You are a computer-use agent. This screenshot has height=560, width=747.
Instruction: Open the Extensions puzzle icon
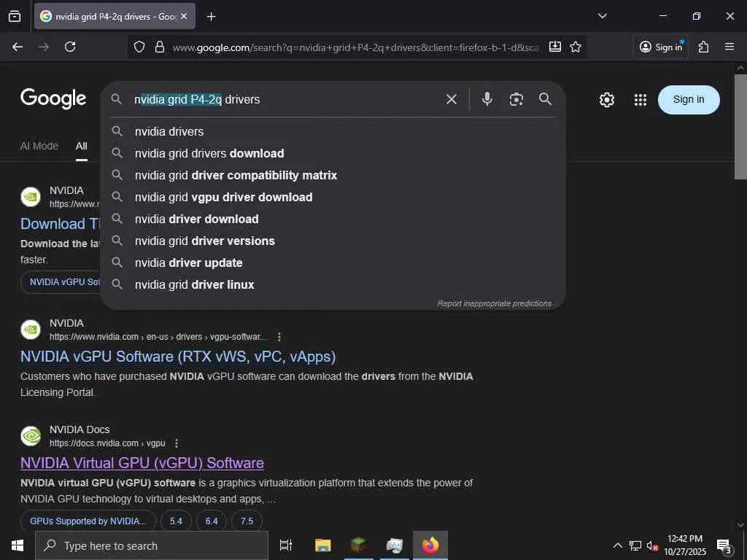(x=704, y=47)
